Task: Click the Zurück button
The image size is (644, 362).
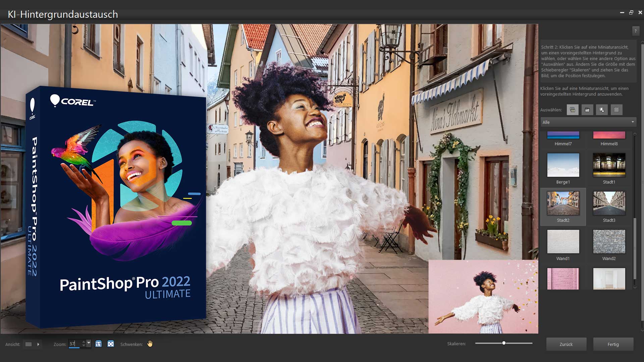Action: pos(566,344)
